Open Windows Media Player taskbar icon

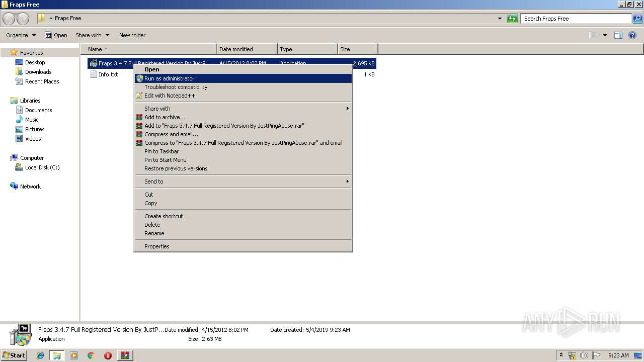(x=74, y=355)
